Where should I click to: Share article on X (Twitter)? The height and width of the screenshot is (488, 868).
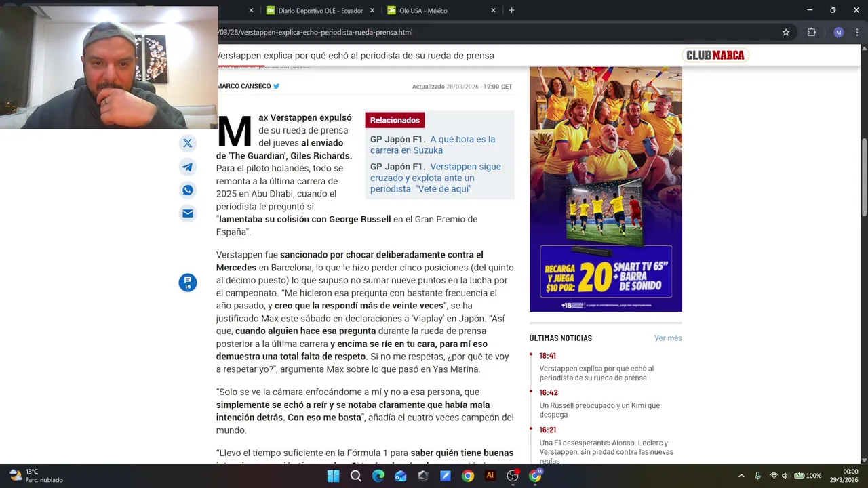[x=188, y=143]
